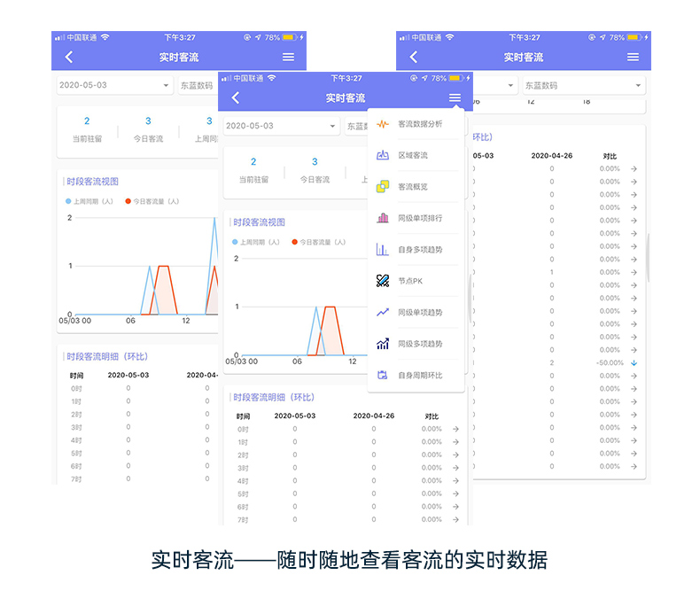Click the 6时 row label in the middle phone
Image resolution: width=700 pixels, height=614 pixels.
[243, 508]
